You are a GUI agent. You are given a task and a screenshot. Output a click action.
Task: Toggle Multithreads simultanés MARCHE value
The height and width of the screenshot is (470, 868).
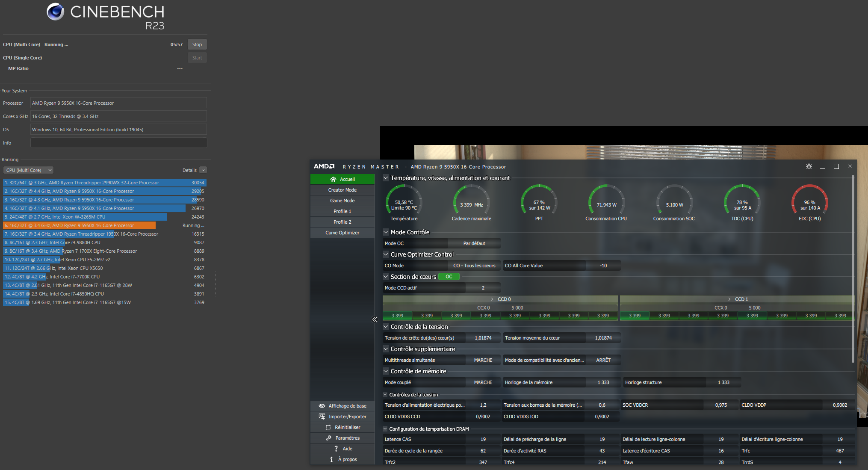click(x=483, y=360)
